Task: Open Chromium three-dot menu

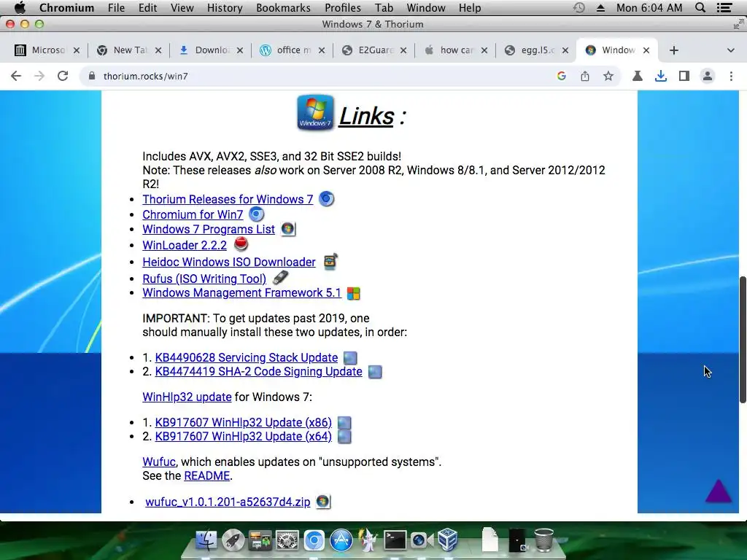Action: click(x=731, y=76)
